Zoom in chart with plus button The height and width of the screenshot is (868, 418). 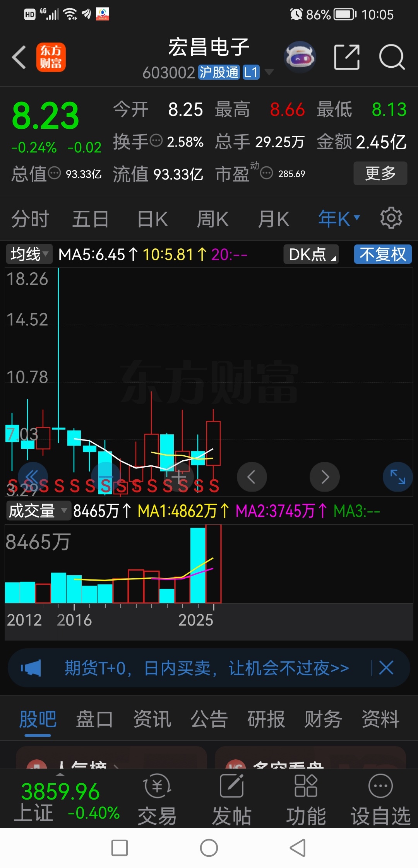point(178,477)
